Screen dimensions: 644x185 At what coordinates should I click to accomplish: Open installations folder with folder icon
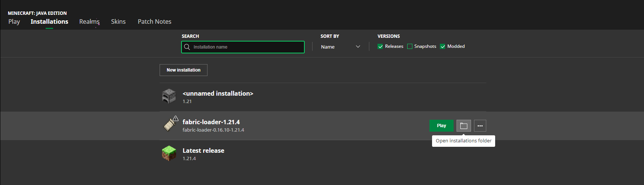(x=464, y=126)
